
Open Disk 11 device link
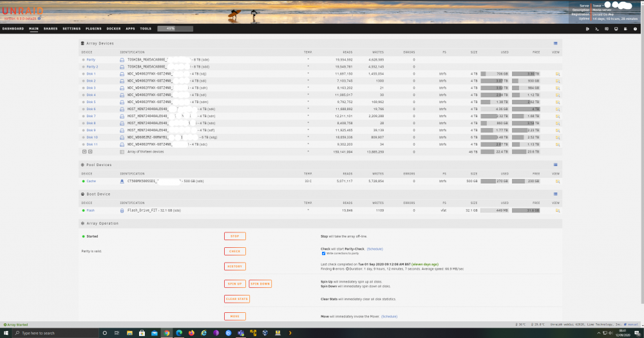[92, 145]
